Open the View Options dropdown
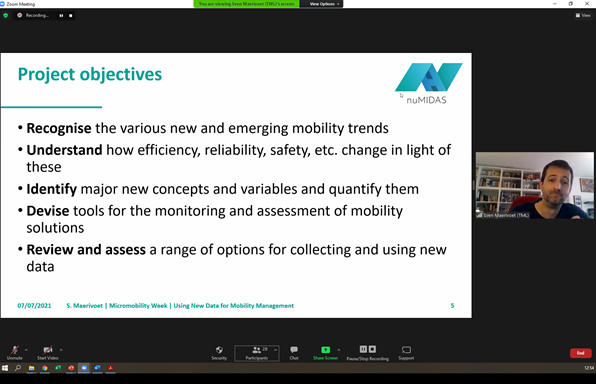 [324, 4]
